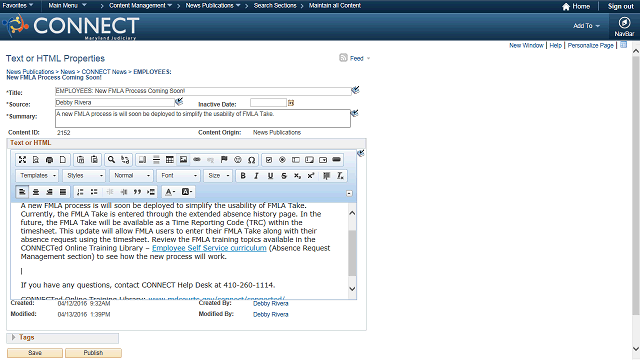Open the Smiley picker
This screenshot has height=360, width=640.
tap(238, 160)
